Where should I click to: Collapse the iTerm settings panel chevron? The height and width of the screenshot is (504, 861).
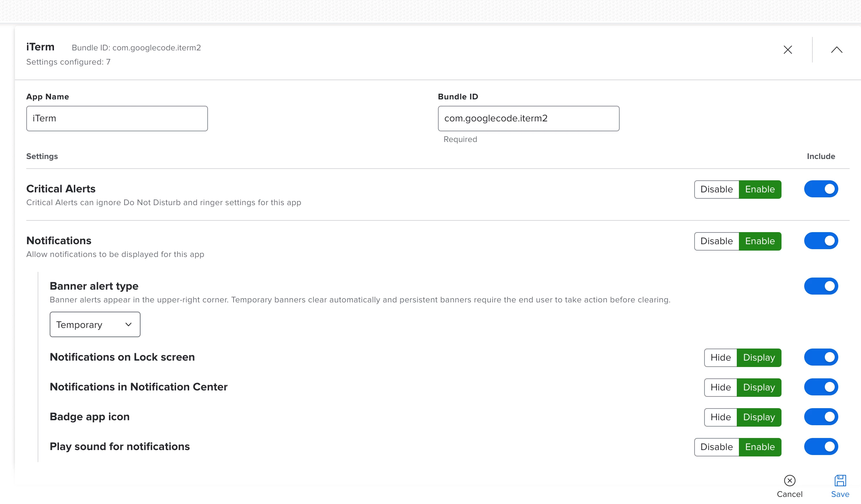pos(837,50)
